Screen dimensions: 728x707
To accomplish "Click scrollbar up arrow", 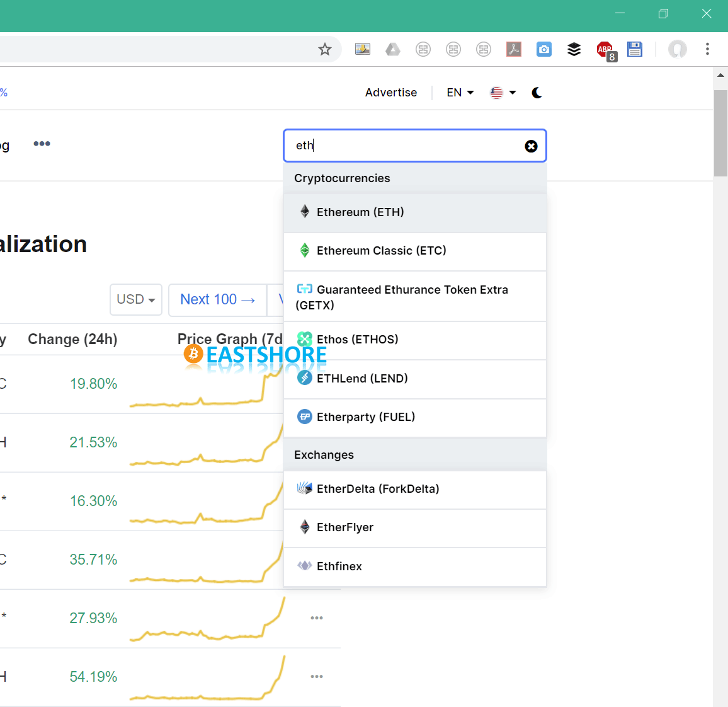I will pos(720,75).
